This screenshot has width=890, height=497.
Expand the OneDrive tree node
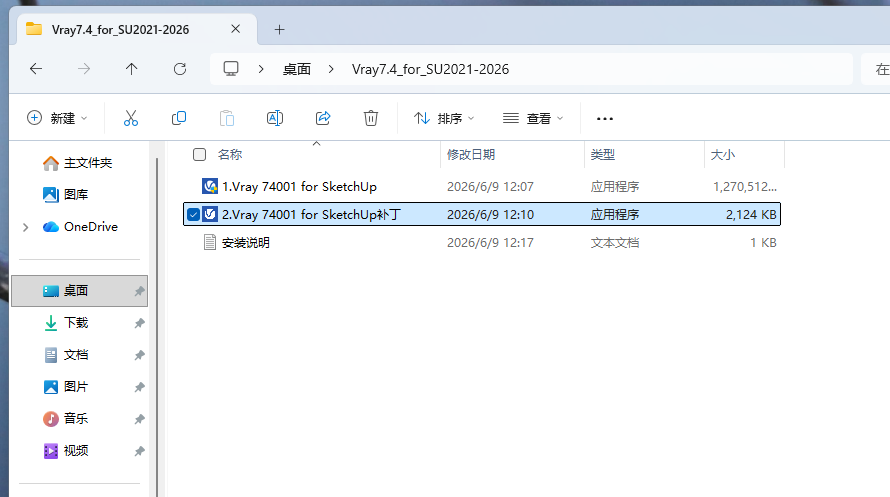[26, 228]
